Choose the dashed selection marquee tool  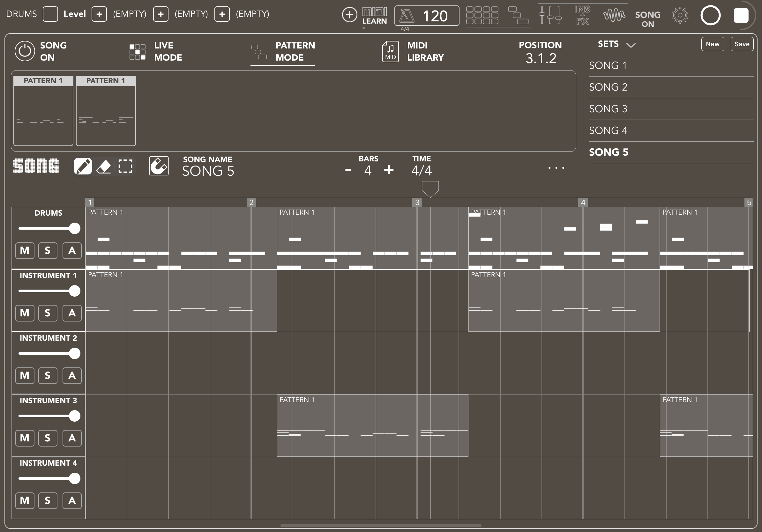(x=125, y=166)
